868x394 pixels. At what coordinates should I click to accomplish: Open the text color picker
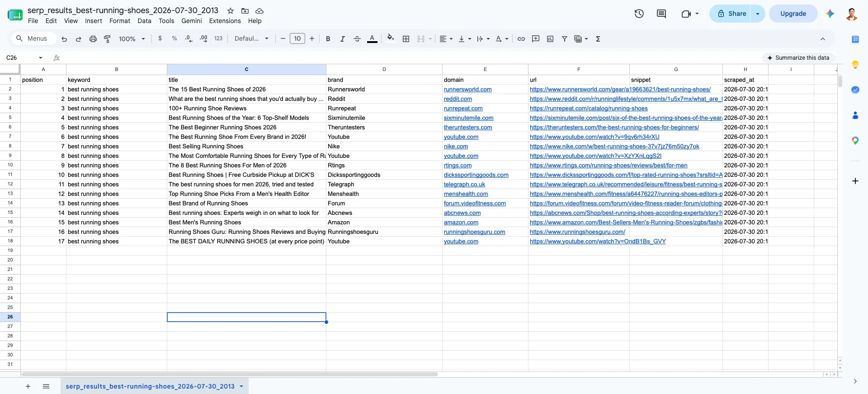pyautogui.click(x=372, y=39)
